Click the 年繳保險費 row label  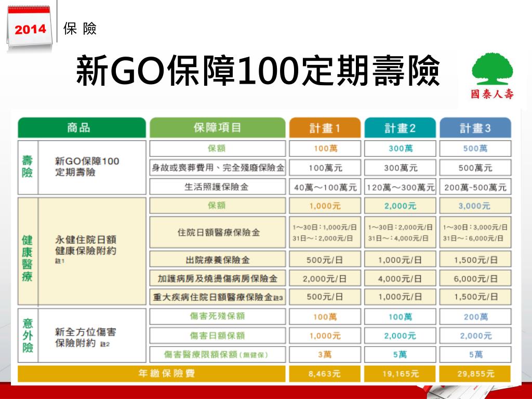click(152, 374)
